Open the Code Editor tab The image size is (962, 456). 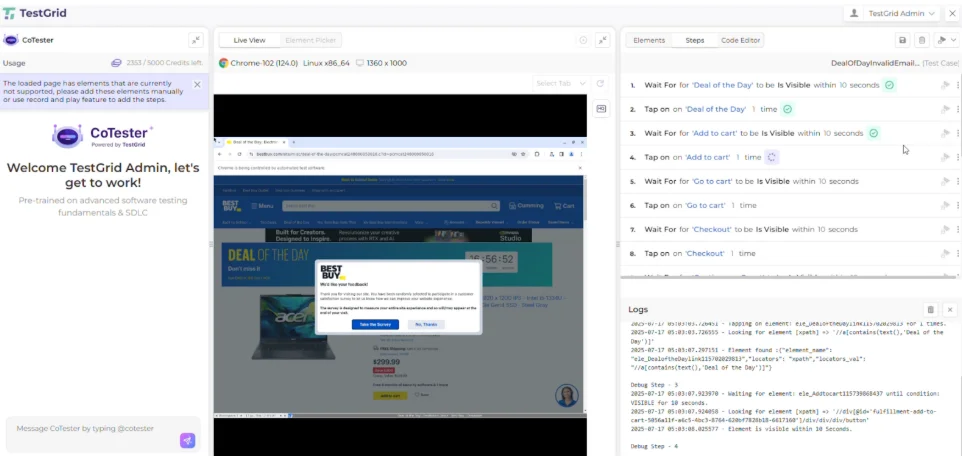[x=741, y=41]
